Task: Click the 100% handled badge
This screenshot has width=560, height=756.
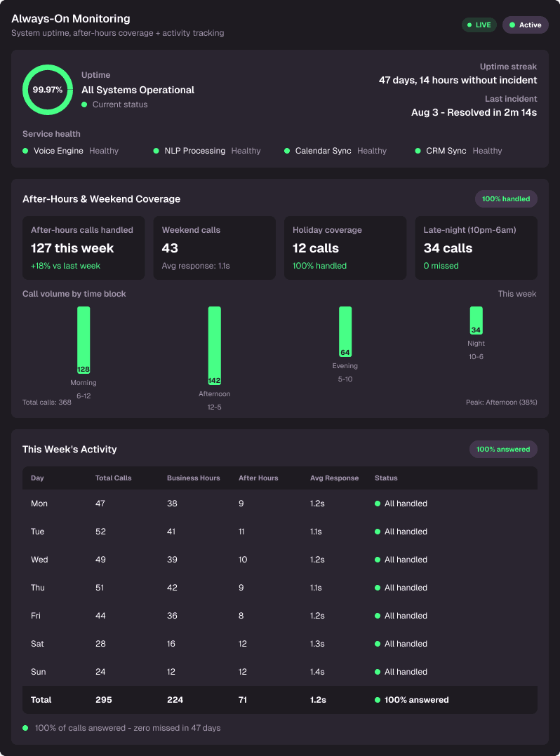Action: (x=506, y=199)
